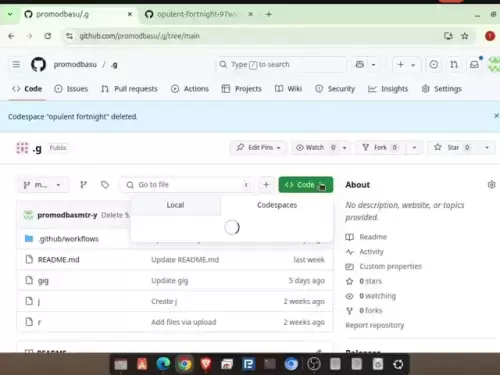The height and width of the screenshot is (375, 500).
Task: Open the Issues tab
Action: click(71, 89)
